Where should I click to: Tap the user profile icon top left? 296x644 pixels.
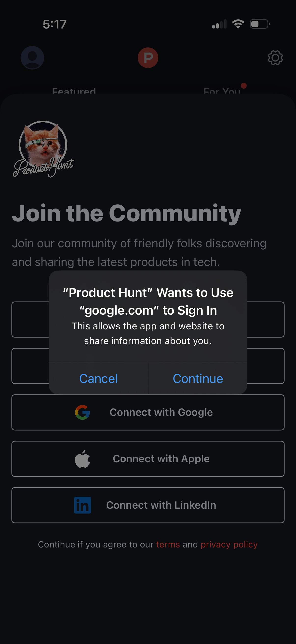point(32,57)
